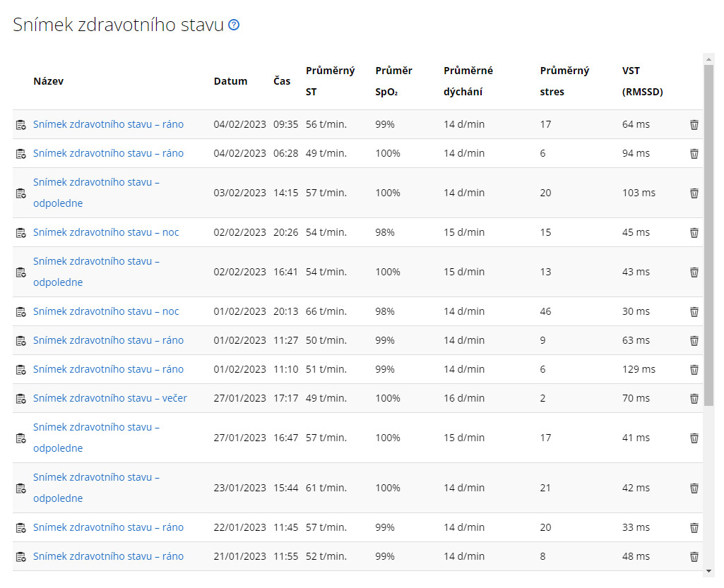
Task: Click clipboard icon of the 02/02/2023 20:26 row
Action: click(x=21, y=233)
